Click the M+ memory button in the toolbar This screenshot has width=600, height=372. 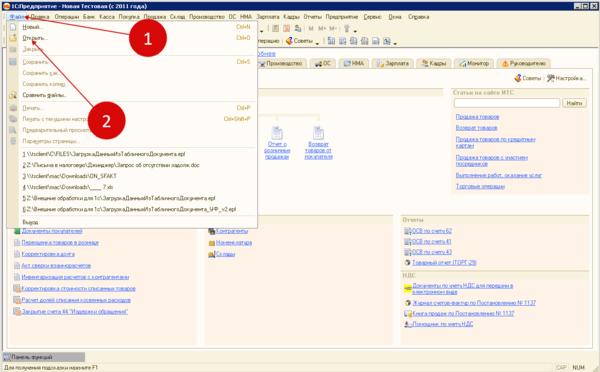(x=322, y=29)
